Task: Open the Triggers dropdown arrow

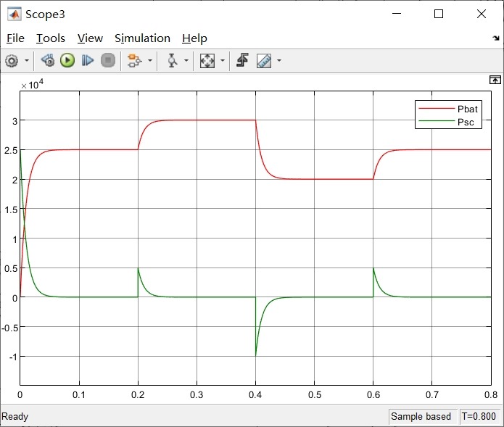Action: [186, 60]
